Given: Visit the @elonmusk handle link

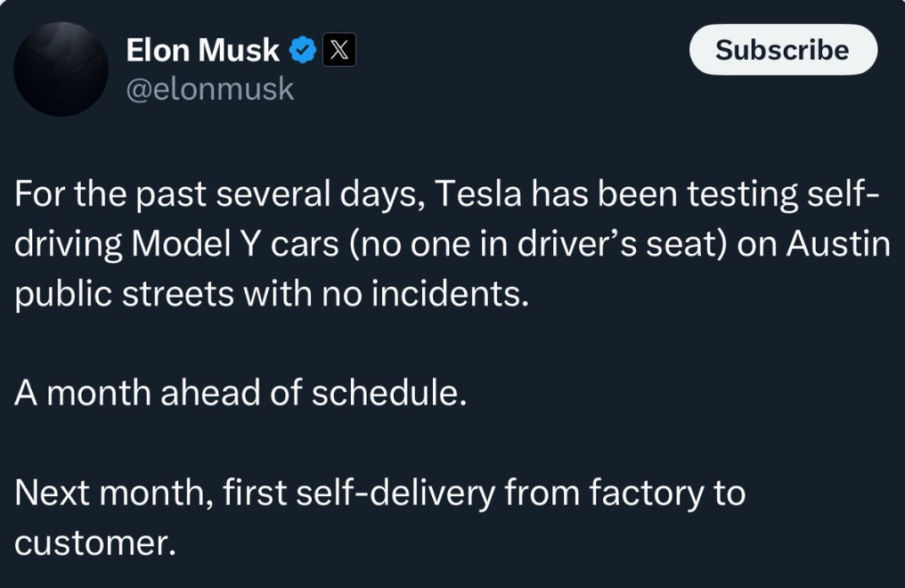Looking at the screenshot, I should pos(210,89).
